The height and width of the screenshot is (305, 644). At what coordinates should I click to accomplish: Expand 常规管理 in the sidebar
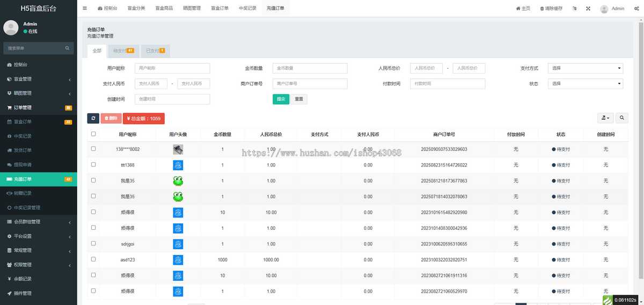point(39,250)
